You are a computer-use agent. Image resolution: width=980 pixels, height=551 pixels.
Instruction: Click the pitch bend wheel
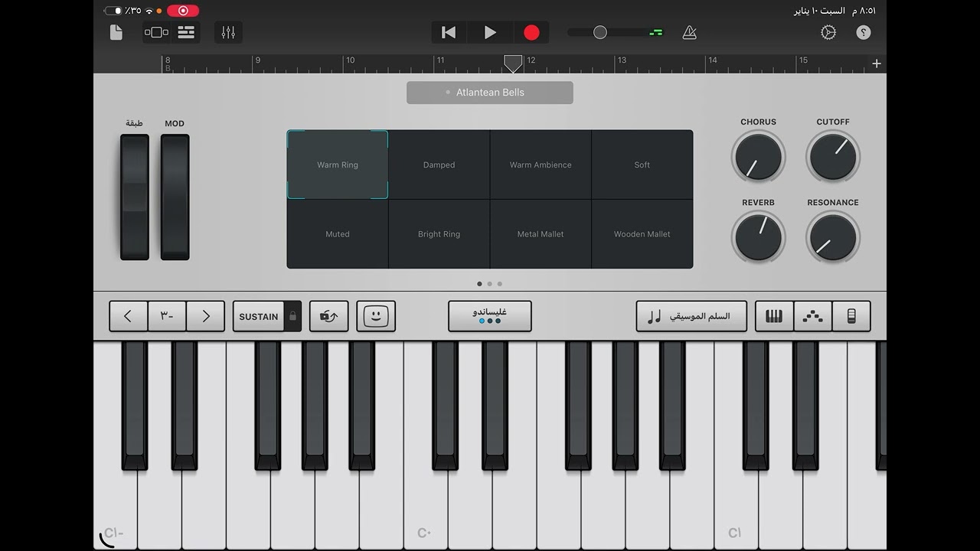click(x=135, y=197)
